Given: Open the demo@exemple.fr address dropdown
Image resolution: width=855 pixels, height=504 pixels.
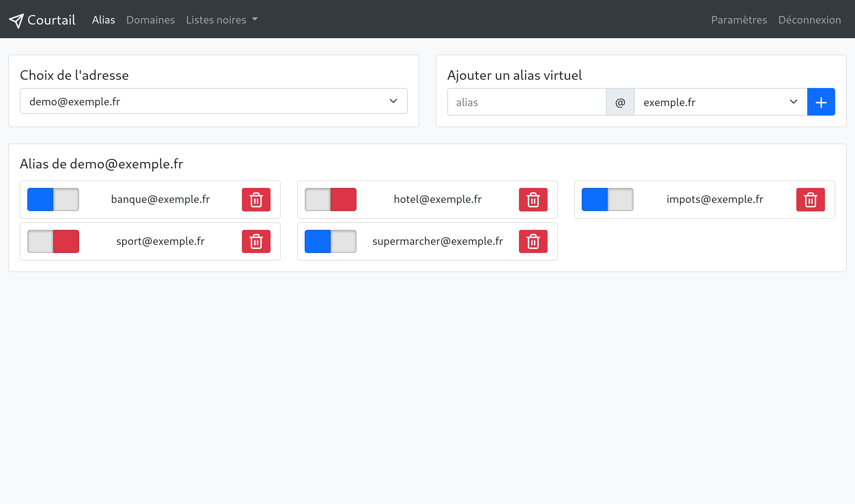Looking at the screenshot, I should 214,101.
